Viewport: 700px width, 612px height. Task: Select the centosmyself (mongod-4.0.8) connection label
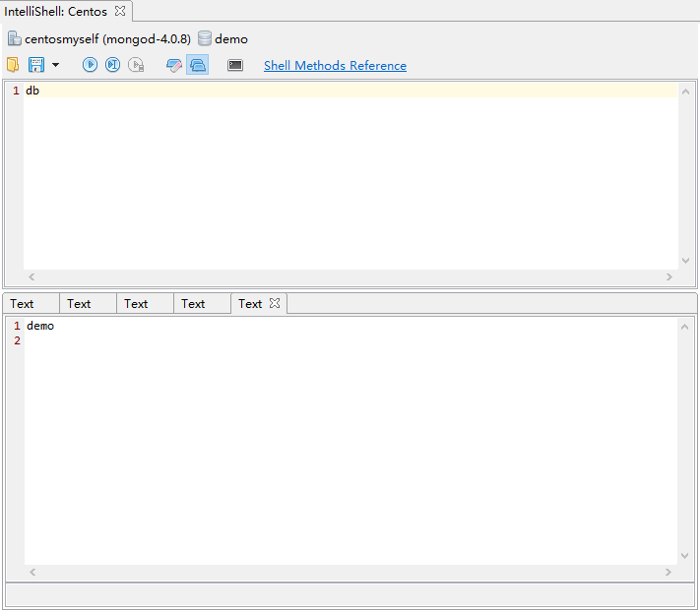tap(107, 39)
